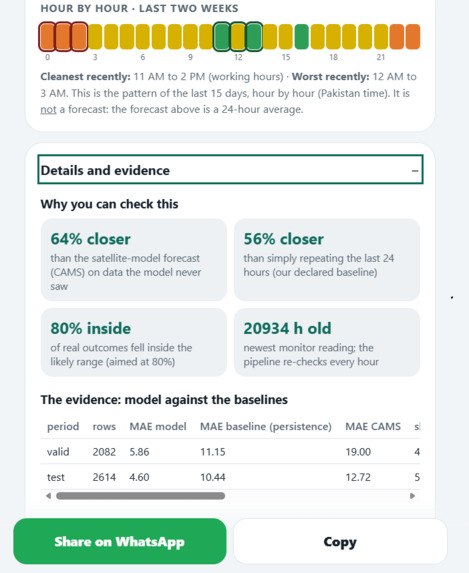Select the hour 3 yellow bar
Image resolution: width=469 pixels, height=573 pixels.
click(x=95, y=37)
